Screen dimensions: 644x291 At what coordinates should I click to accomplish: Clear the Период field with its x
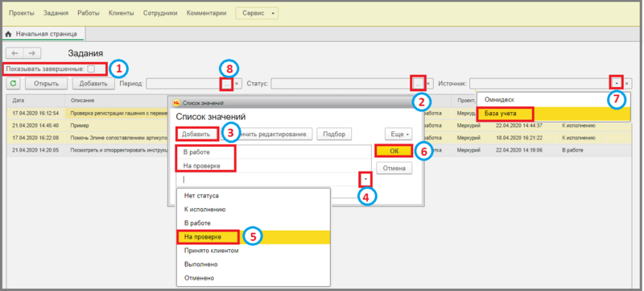(237, 84)
